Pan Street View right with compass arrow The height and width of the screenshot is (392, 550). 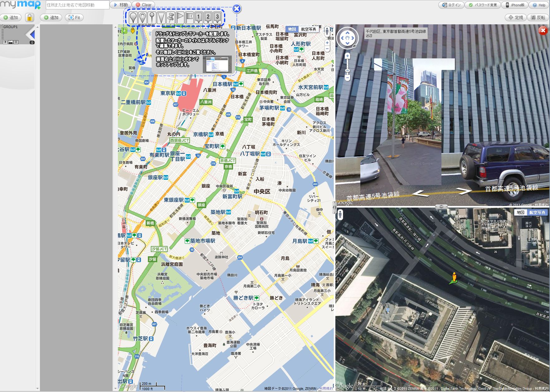(x=353, y=38)
